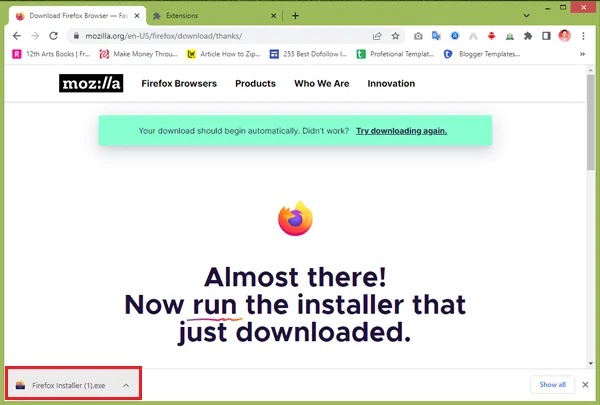Go back to the previous page
This screenshot has width=600, height=405.
coord(16,36)
